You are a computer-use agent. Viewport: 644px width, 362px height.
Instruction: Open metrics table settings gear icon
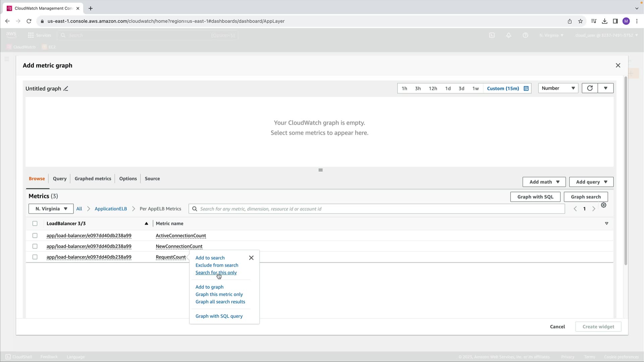point(603,205)
